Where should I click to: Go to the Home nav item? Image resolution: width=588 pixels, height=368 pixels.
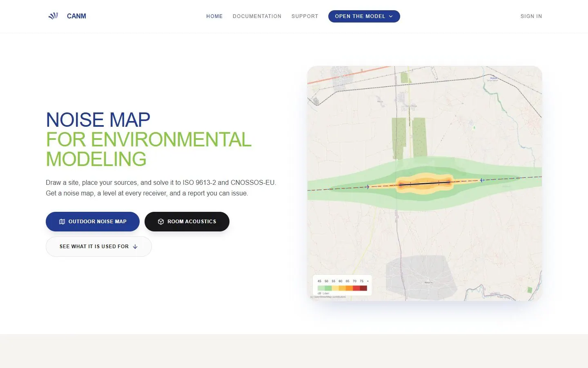[214, 16]
